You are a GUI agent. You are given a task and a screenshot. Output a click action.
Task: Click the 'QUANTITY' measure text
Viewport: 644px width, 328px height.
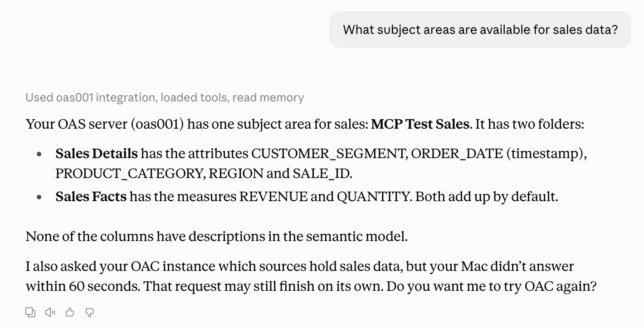[373, 196]
